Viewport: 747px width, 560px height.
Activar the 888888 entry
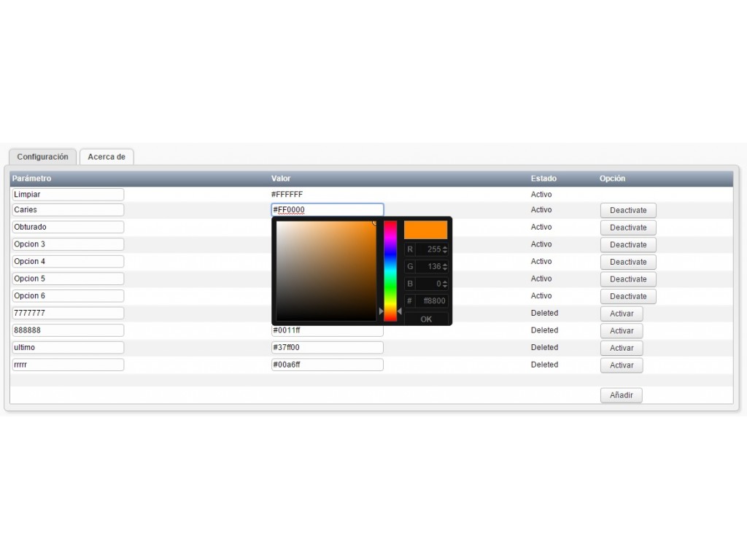[x=622, y=330]
